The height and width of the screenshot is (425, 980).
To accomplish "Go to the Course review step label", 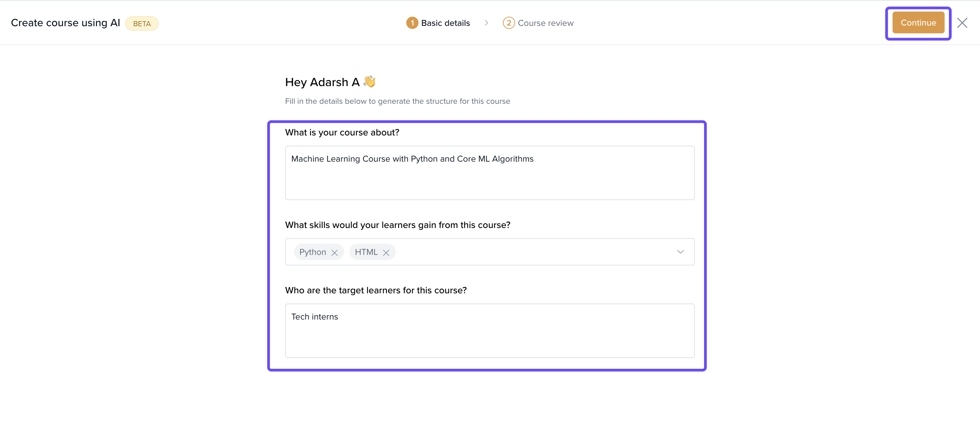I will [x=545, y=23].
